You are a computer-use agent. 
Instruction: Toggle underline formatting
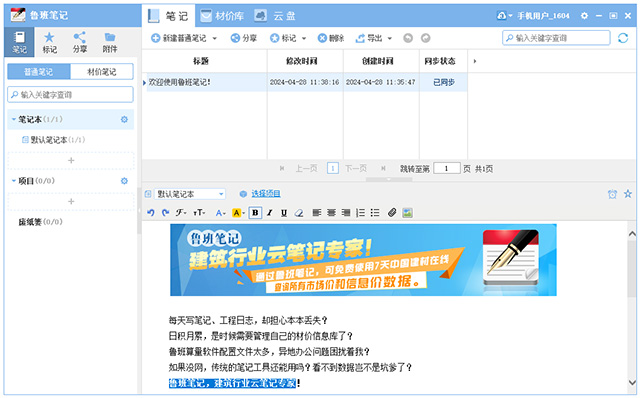tap(284, 213)
